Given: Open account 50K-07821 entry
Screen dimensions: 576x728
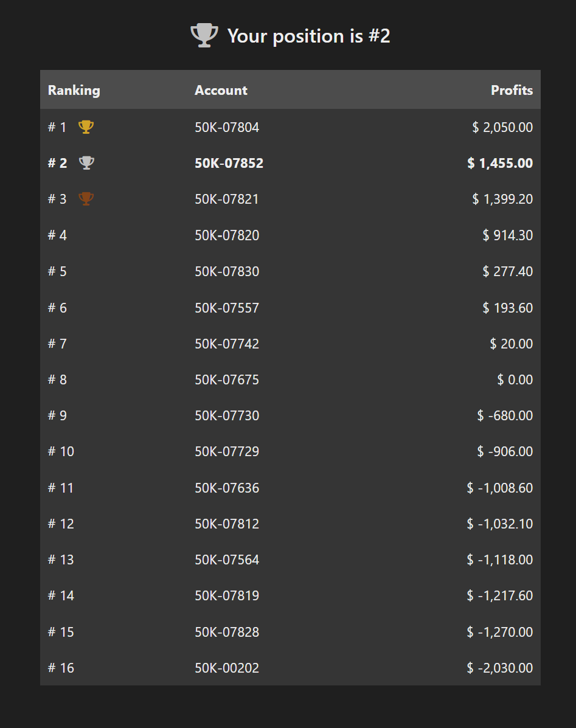Looking at the screenshot, I should click(227, 199).
